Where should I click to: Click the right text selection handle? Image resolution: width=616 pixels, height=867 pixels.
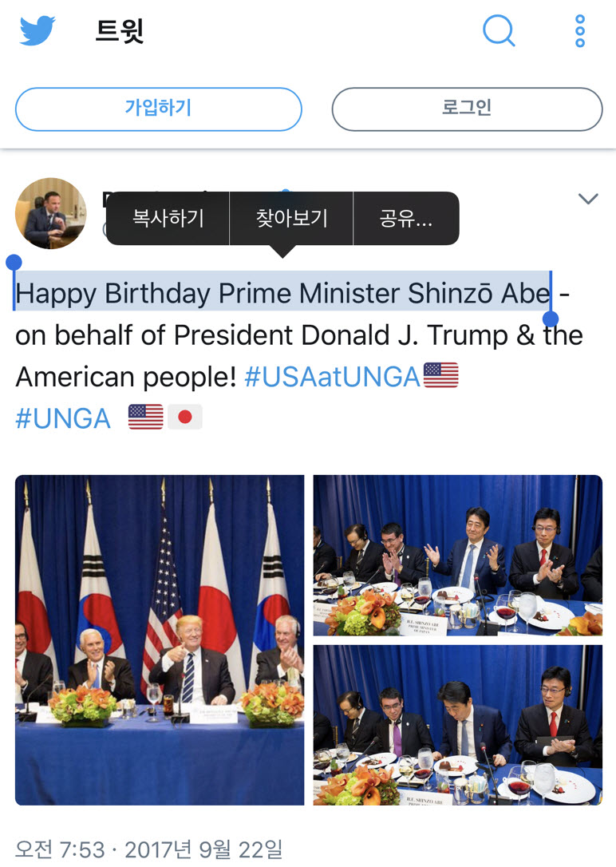[551, 319]
